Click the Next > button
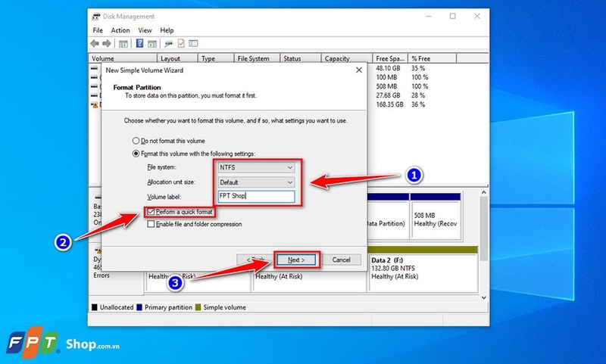This screenshot has width=606, height=364. point(296,260)
